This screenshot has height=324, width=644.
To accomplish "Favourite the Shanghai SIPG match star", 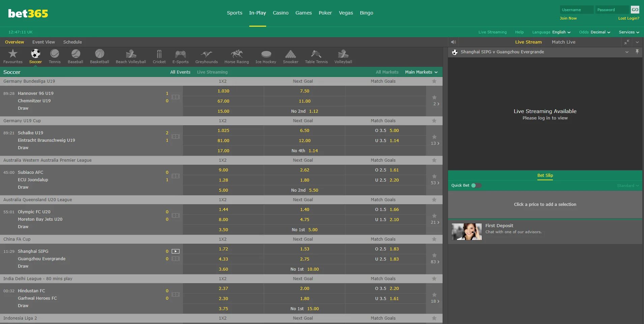I will click(435, 255).
